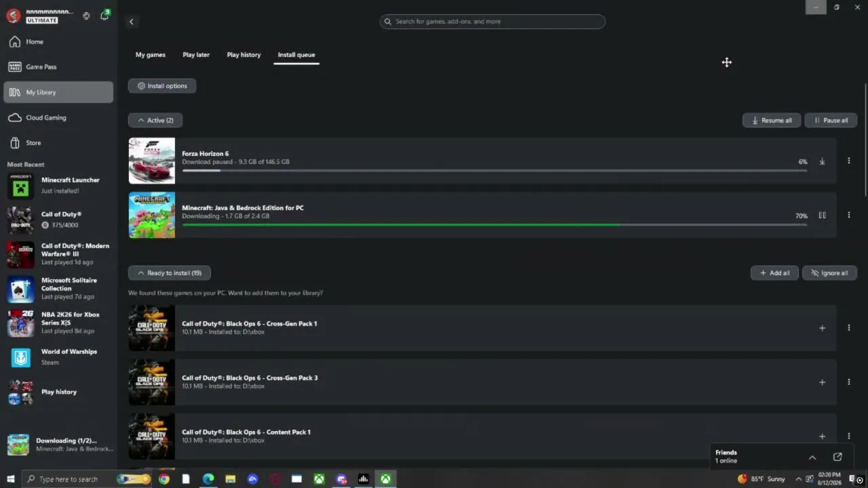Open Google Chrome from the taskbar
Image resolution: width=868 pixels, height=488 pixels.
coord(164,479)
